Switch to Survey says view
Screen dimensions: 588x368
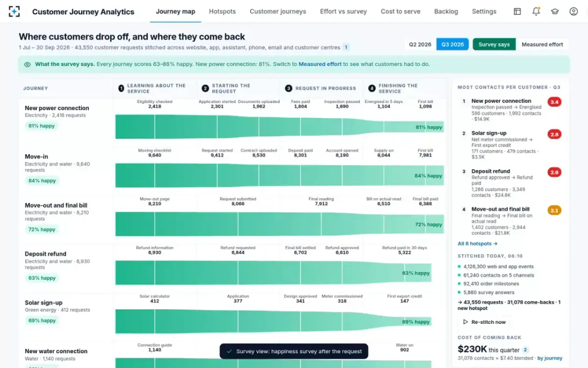(x=494, y=45)
